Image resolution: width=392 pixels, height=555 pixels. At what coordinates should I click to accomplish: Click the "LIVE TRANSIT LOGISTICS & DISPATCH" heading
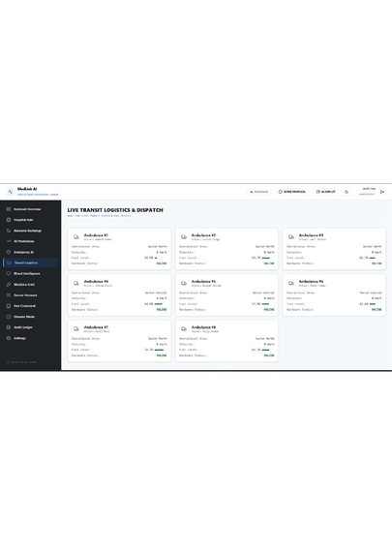pyautogui.click(x=115, y=210)
